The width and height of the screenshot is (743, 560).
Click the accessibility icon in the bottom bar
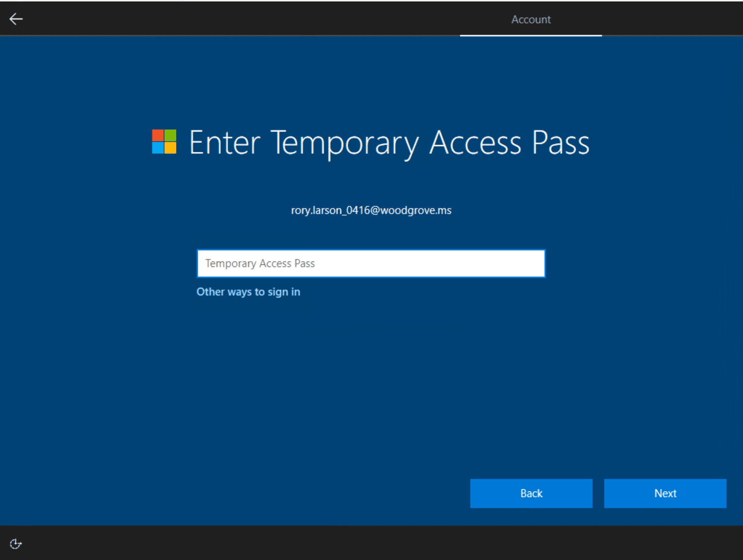[15, 544]
